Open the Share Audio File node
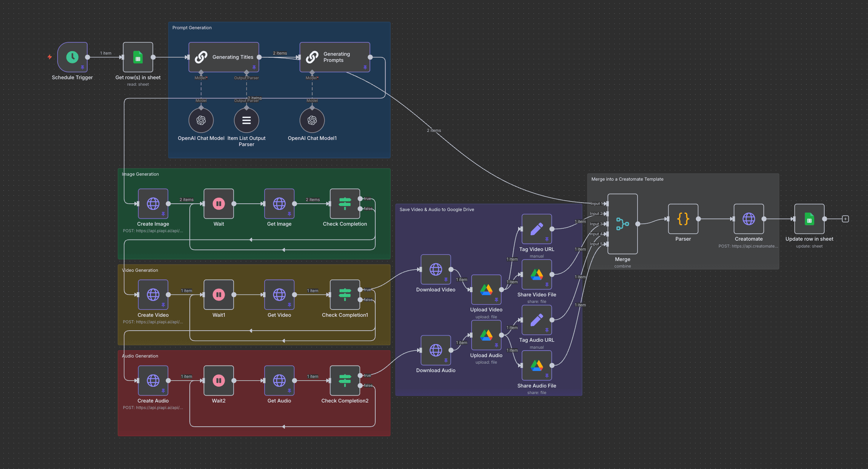 (537, 365)
